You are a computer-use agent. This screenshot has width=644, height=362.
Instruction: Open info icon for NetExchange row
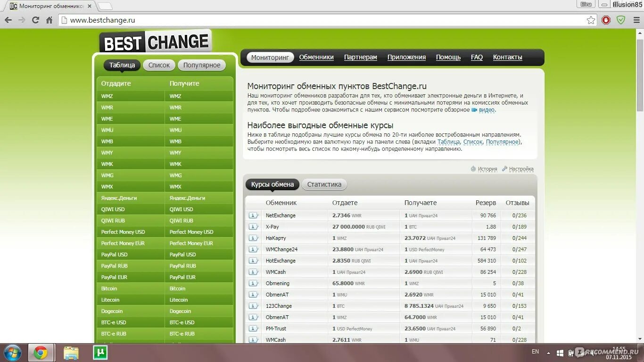point(254,215)
